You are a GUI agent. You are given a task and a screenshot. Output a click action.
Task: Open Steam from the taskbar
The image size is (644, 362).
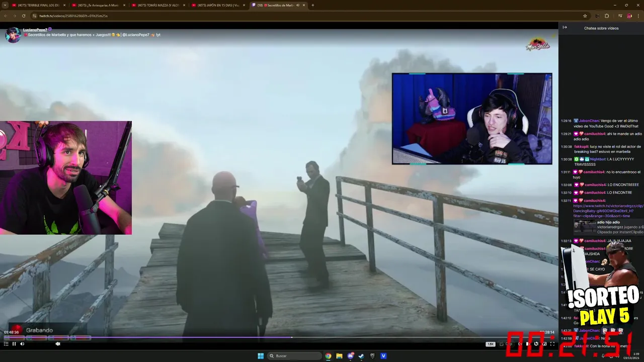tap(362, 356)
